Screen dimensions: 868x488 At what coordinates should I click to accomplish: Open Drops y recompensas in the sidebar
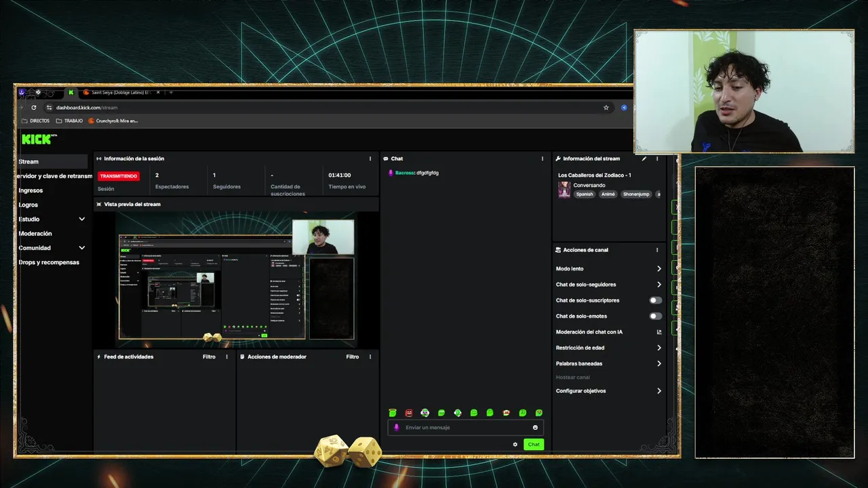point(49,262)
